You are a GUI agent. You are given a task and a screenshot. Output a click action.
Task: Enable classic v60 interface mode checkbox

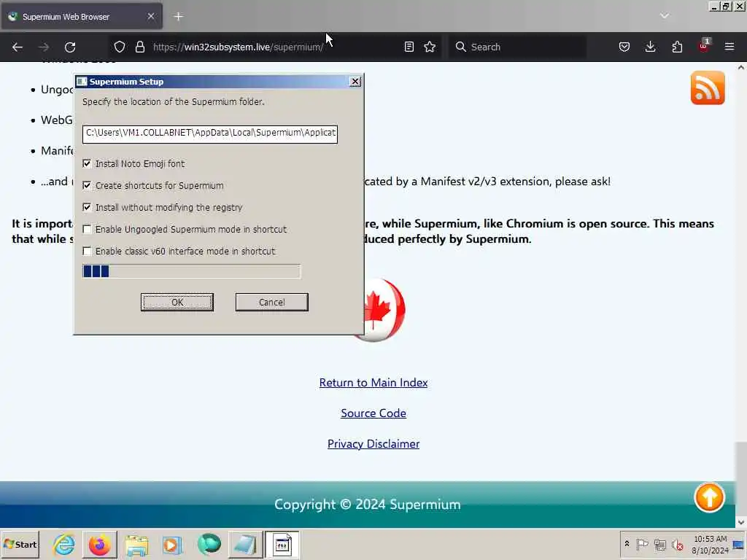(x=87, y=252)
